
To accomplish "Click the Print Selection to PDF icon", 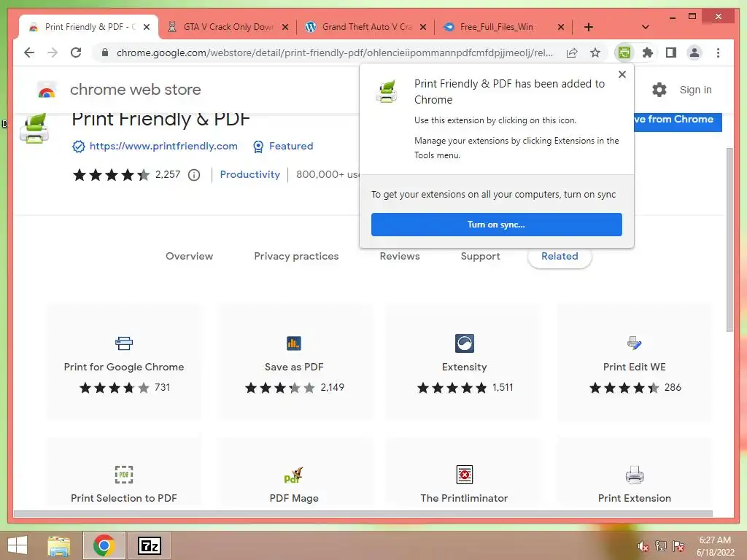I will 124,474.
